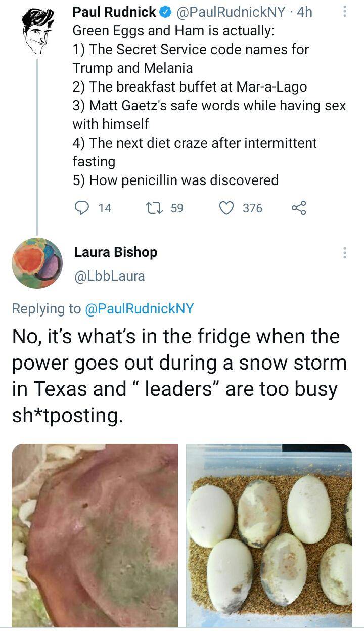Click the 376 likes count

click(x=252, y=208)
